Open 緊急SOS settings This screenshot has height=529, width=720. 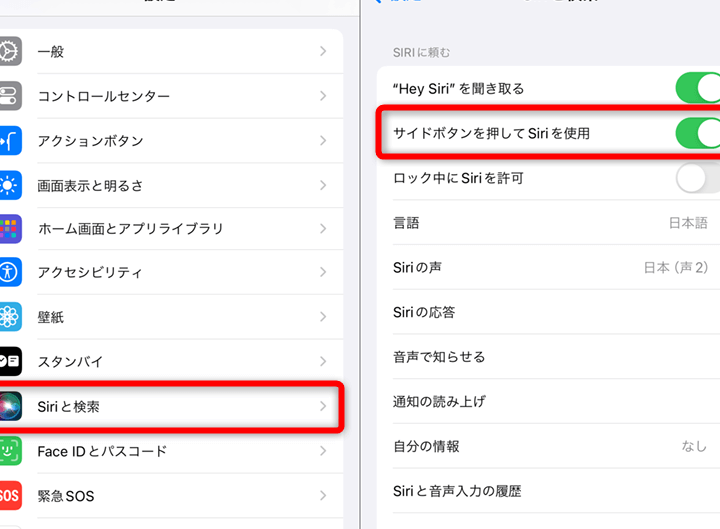[171, 495]
